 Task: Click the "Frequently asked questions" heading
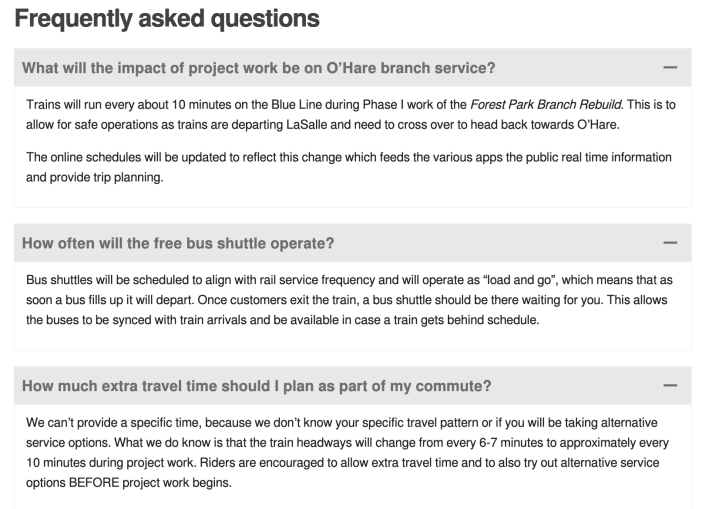coord(167,18)
